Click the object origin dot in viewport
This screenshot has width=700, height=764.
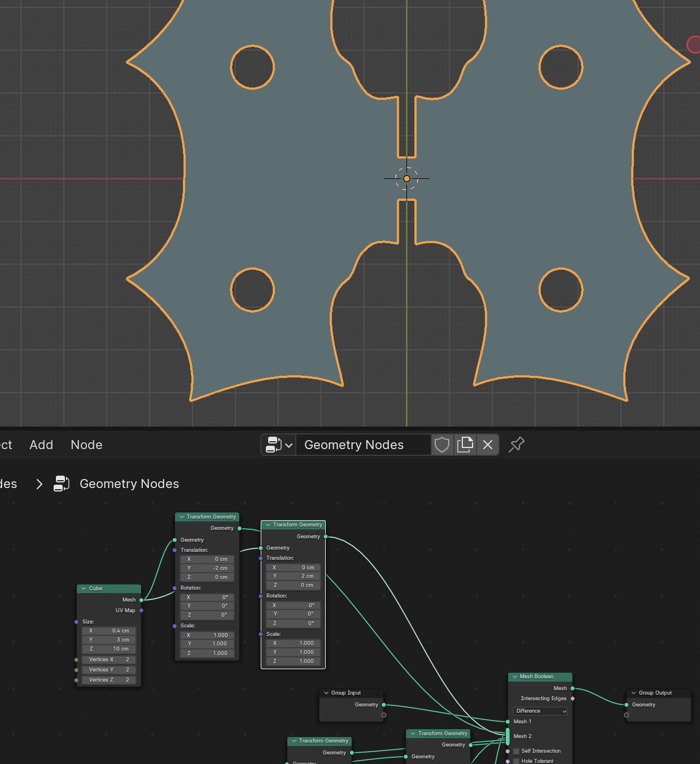coord(406,178)
